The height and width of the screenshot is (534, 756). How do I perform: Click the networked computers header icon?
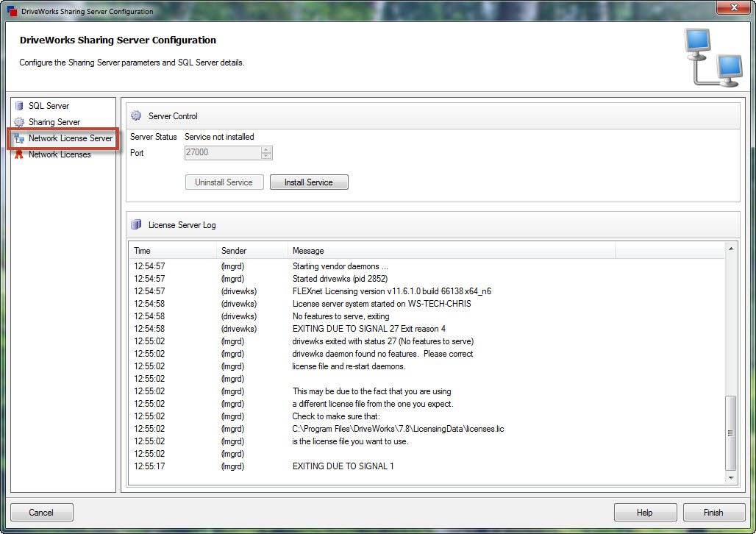713,58
